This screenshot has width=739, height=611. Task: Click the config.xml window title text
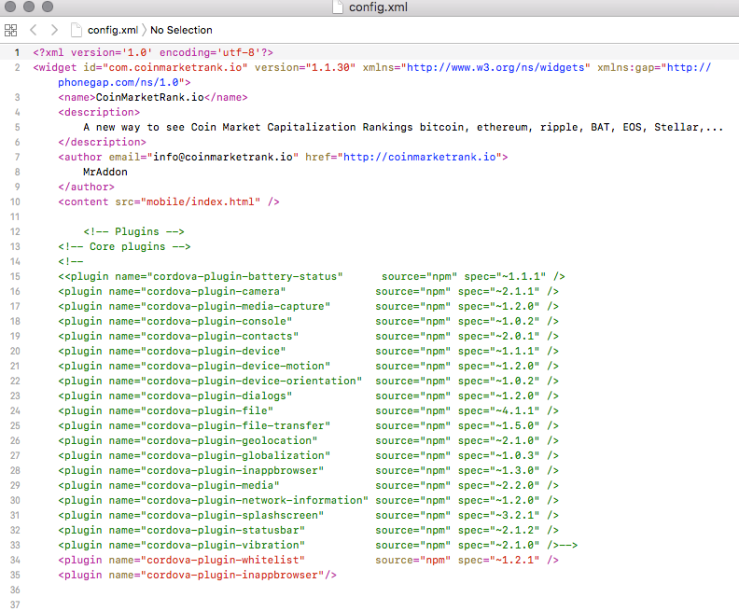(x=376, y=8)
